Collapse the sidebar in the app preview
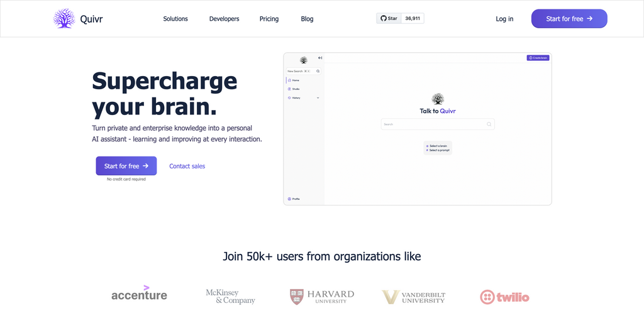This screenshot has height=313, width=644. [320, 58]
